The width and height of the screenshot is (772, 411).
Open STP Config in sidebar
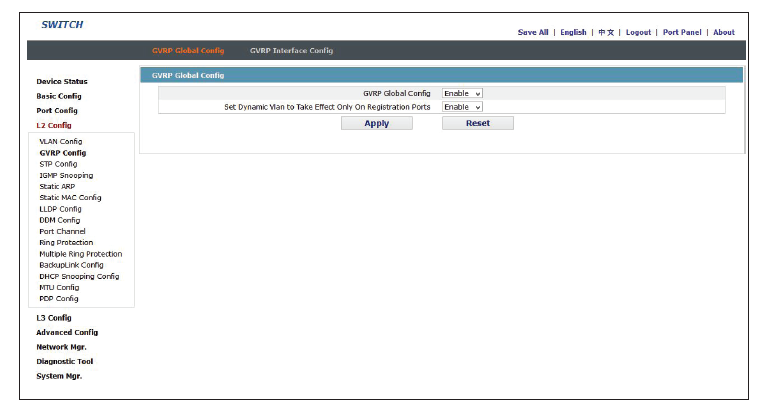(x=59, y=164)
